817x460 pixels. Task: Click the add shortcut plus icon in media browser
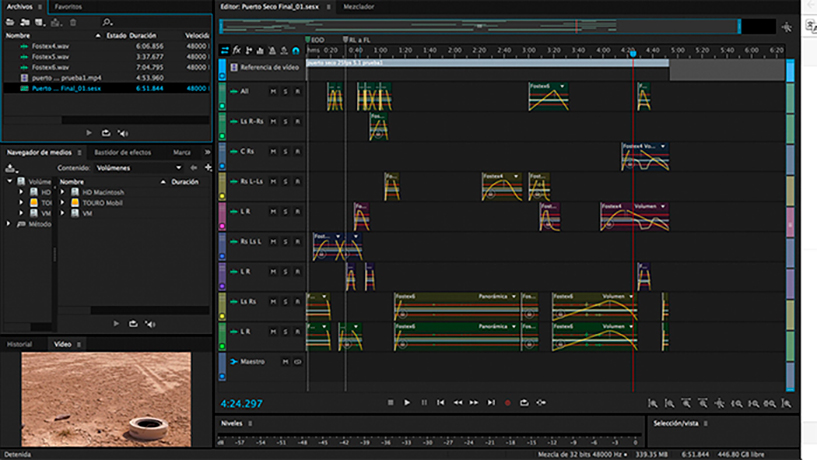[x=208, y=167]
